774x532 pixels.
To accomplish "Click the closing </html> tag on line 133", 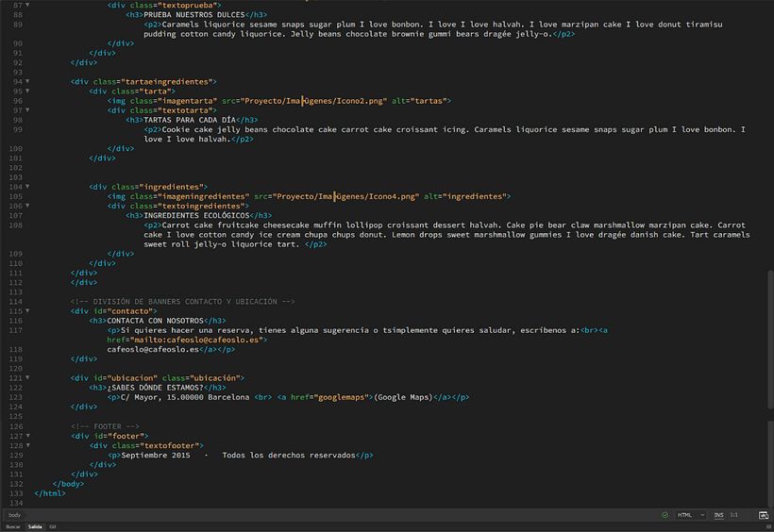I will (x=50, y=493).
